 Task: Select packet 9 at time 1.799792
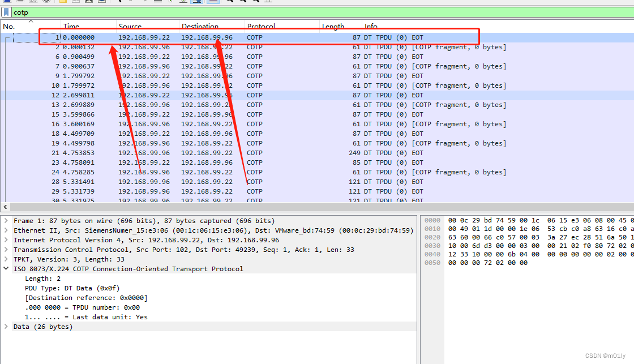click(x=317, y=76)
